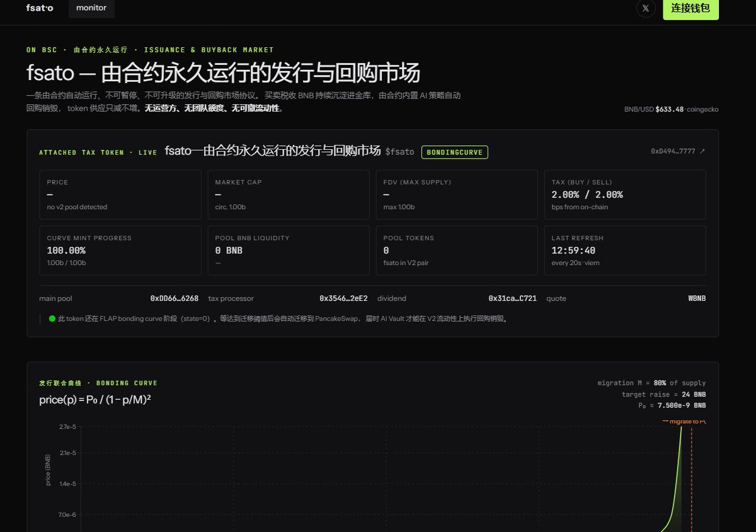This screenshot has width=756, height=532.
Task: Click the 'ON BSC' header tag line
Action: pyautogui.click(x=150, y=50)
